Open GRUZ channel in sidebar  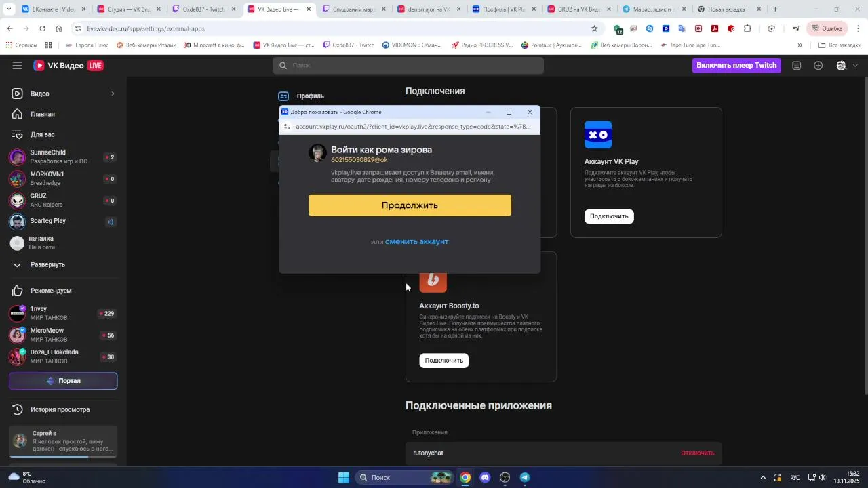[63, 200]
